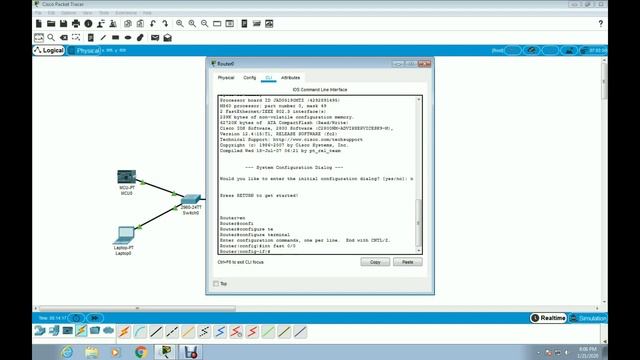This screenshot has width=640, height=360.
Task: Select the Inspect magnifier tool
Action: click(x=51, y=38)
